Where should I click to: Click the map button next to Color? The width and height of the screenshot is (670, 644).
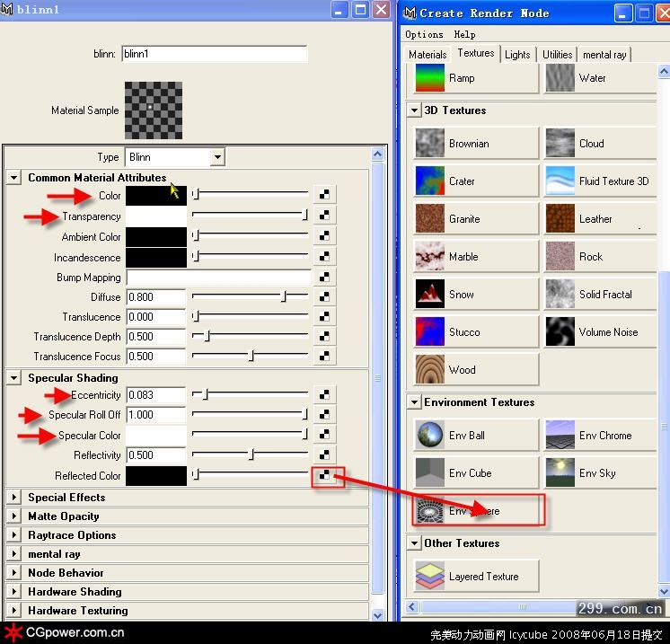(x=324, y=195)
